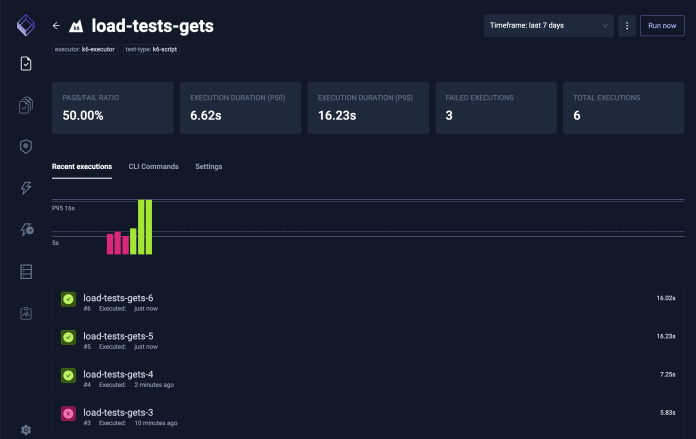Go back using the arrow beside the test name
Image resolution: width=696 pixels, height=439 pixels.
pyautogui.click(x=56, y=26)
